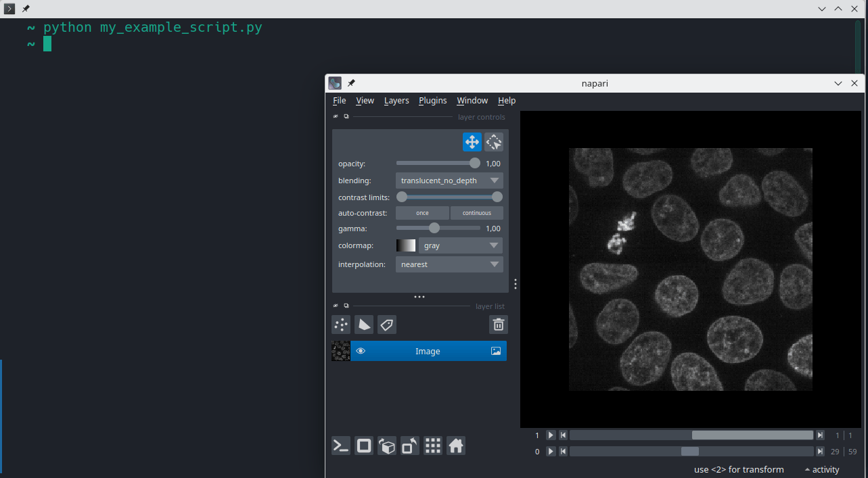Toggle 2D/3D display mode
Image resolution: width=868 pixels, height=478 pixels.
363,446
